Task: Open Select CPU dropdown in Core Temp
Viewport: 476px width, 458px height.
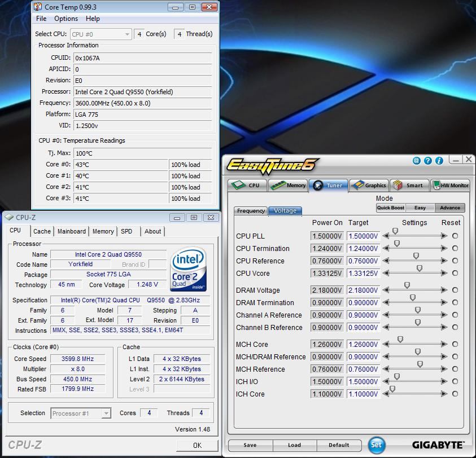Action: (x=101, y=34)
